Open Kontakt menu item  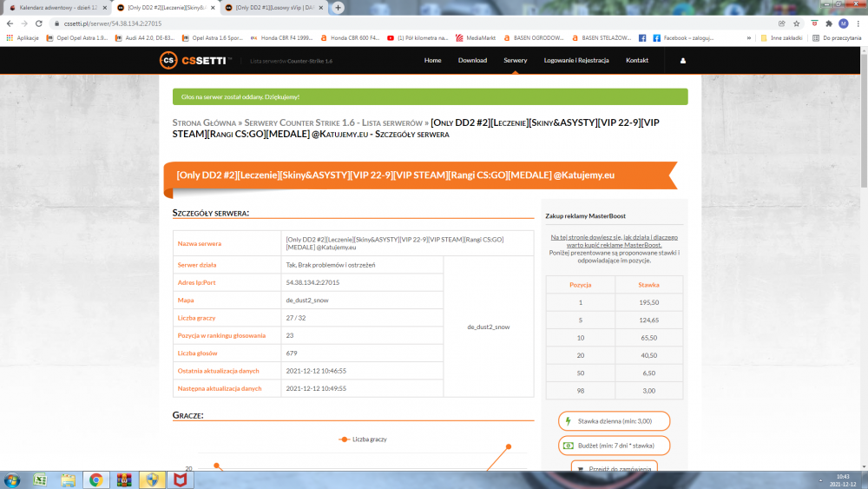[x=636, y=60]
